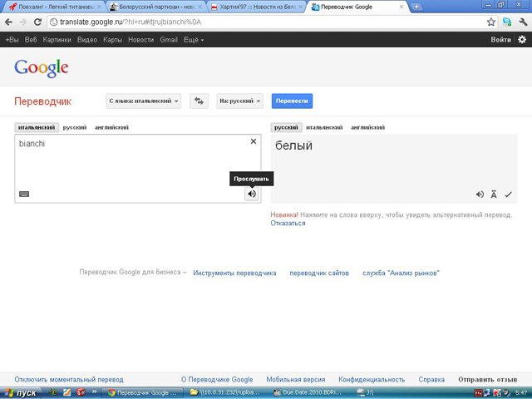Rate the translation with the checkmark icon
Image resolution: width=532 pixels, height=399 pixels.
click(x=508, y=195)
